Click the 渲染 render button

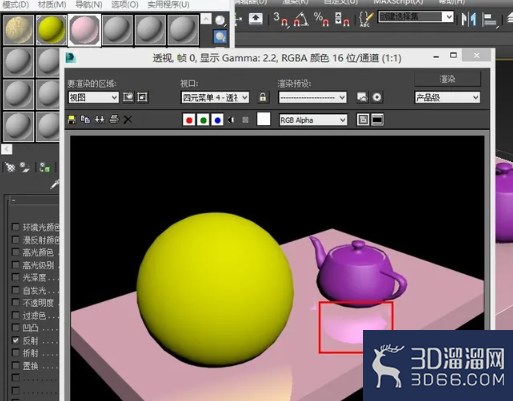click(447, 79)
